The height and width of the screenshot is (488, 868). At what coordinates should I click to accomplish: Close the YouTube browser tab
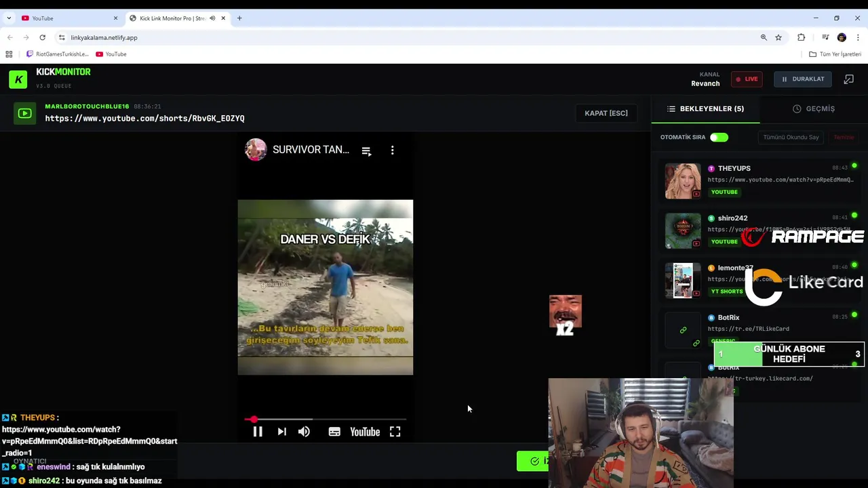[x=115, y=18]
